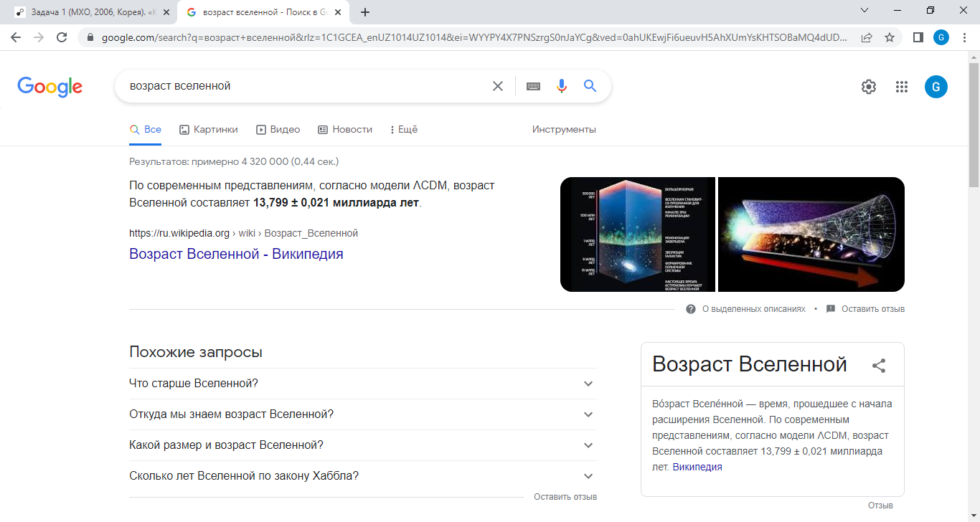Close the Задача 1 tab
The image size is (980, 522).
coord(166,12)
